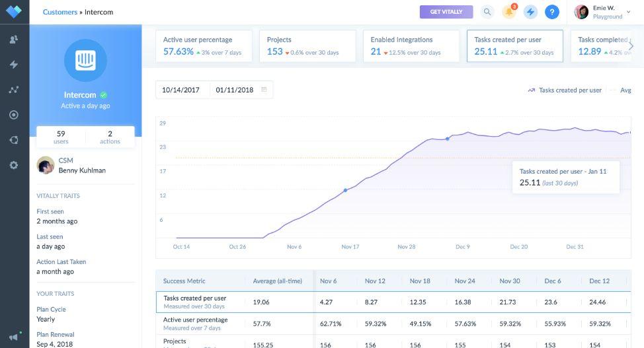Edit the end date 01/11/2018

coord(235,90)
